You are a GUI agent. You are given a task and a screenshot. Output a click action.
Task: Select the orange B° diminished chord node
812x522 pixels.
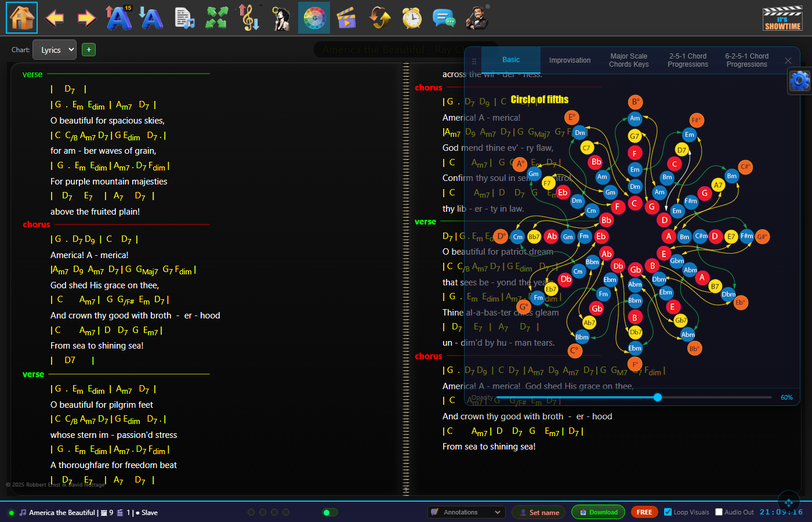point(635,102)
